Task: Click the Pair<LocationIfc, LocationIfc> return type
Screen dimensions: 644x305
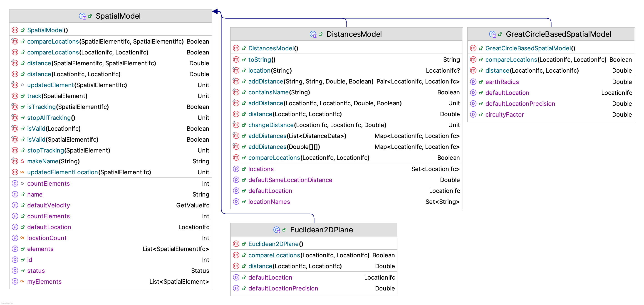Action: pos(418,81)
